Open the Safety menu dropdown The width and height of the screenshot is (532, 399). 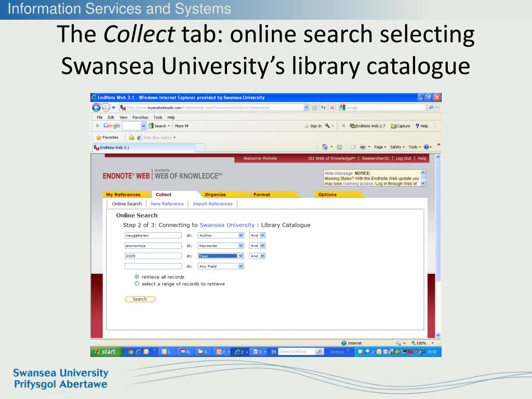397,147
